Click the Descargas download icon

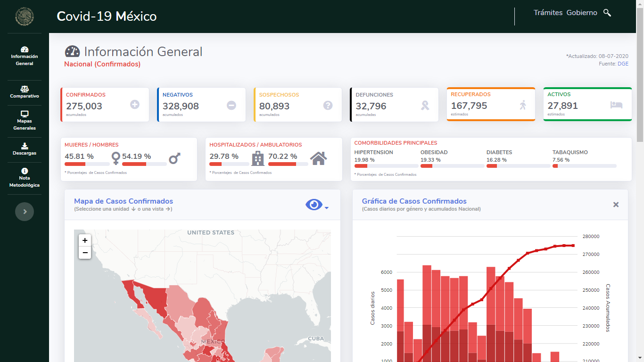point(25,146)
